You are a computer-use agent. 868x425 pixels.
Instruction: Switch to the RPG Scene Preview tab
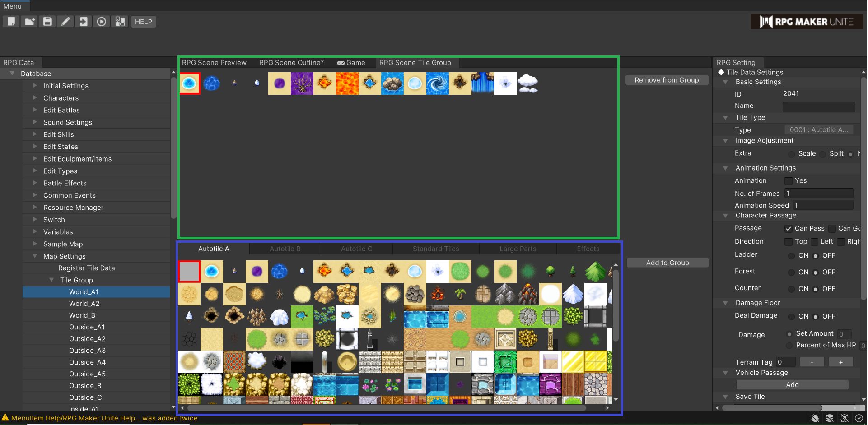214,63
